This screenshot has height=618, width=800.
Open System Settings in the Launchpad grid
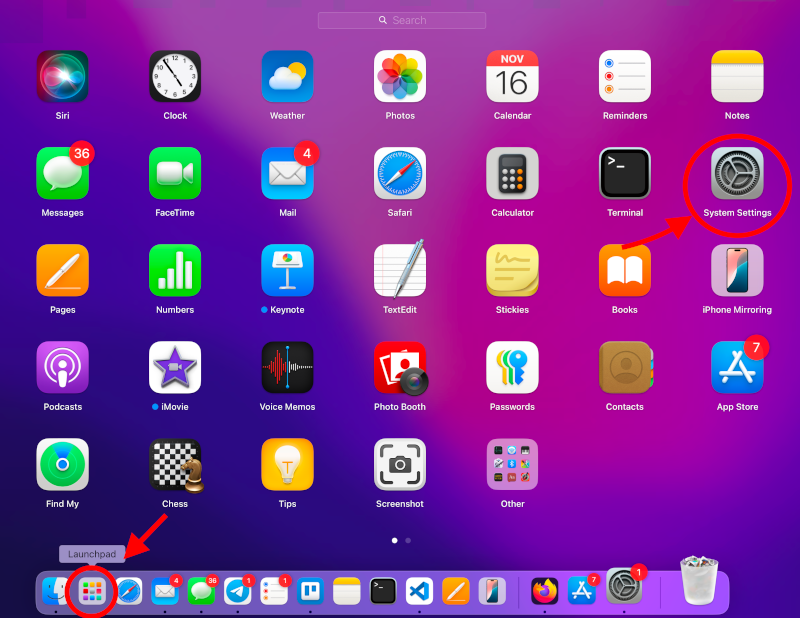(737, 173)
